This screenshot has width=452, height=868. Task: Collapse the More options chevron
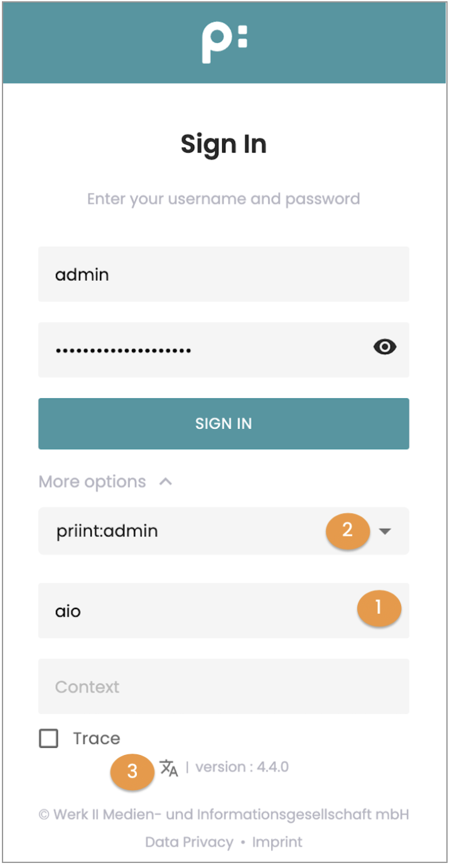[166, 482]
